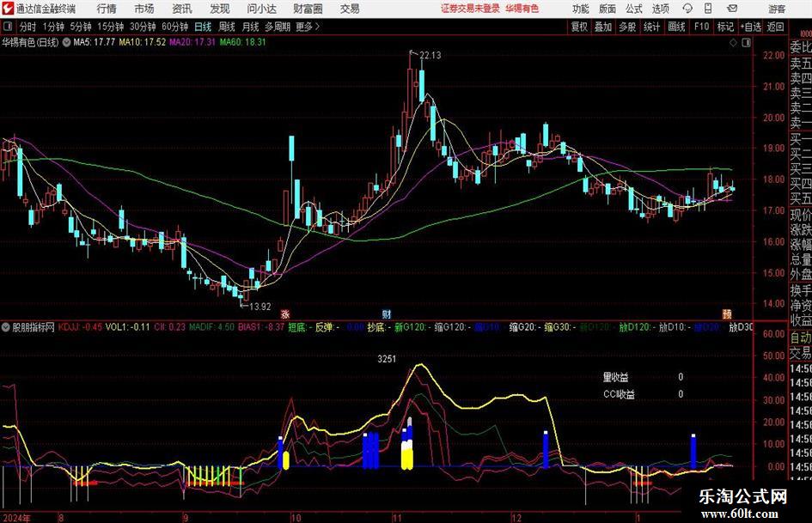
Task: Click the 涨 event marker on the chart
Action: (x=284, y=313)
